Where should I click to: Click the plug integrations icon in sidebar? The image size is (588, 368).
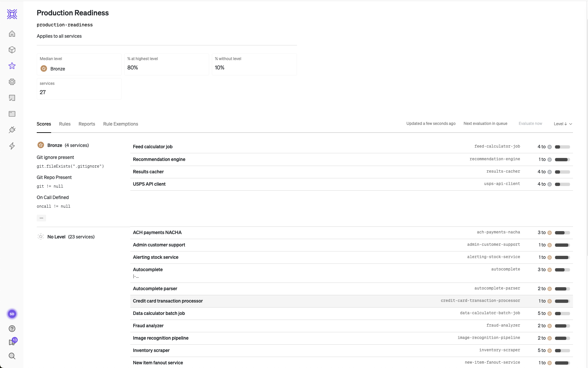click(12, 130)
